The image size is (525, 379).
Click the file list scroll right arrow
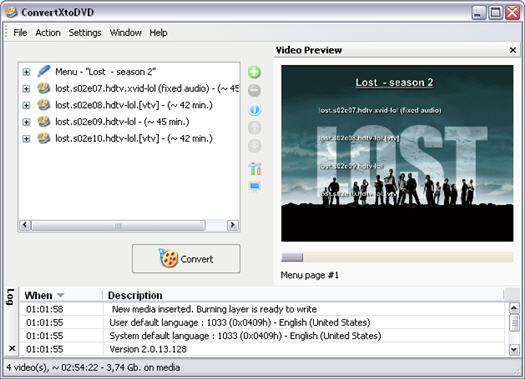pyautogui.click(x=232, y=225)
